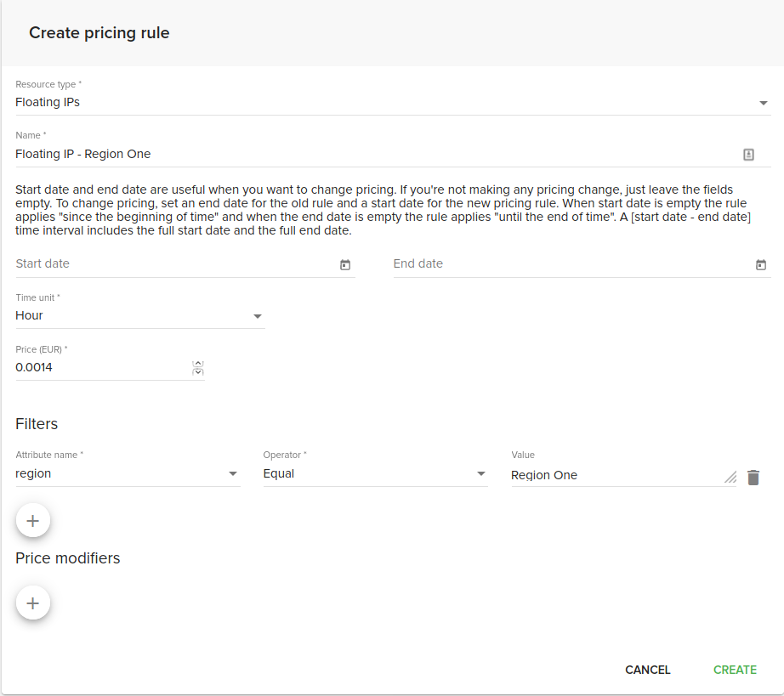The height and width of the screenshot is (696, 784).
Task: Grab the resize handle of Value textarea
Action: 730,478
